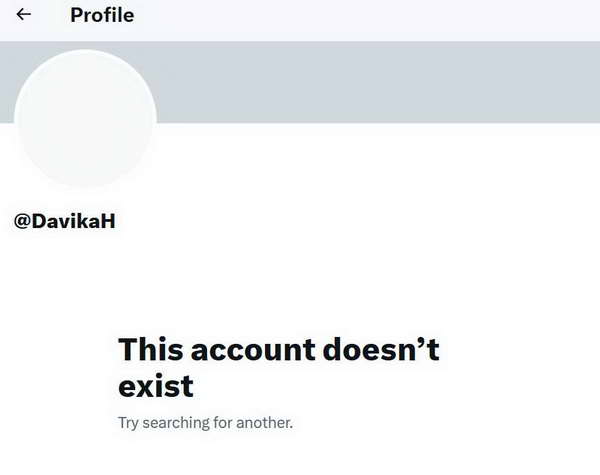Screen dimensions: 600x475
Task: Click the word "doesn't" in the heading
Action: 381,349
